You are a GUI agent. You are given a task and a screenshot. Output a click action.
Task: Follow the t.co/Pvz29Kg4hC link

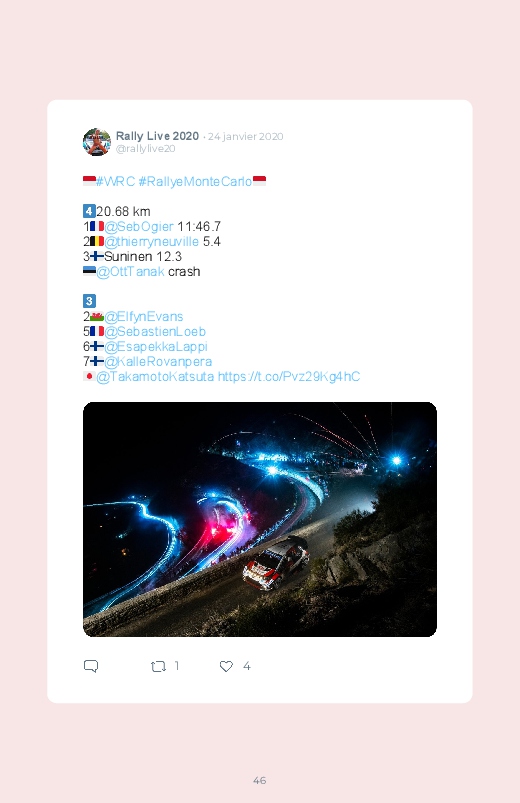tap(289, 376)
